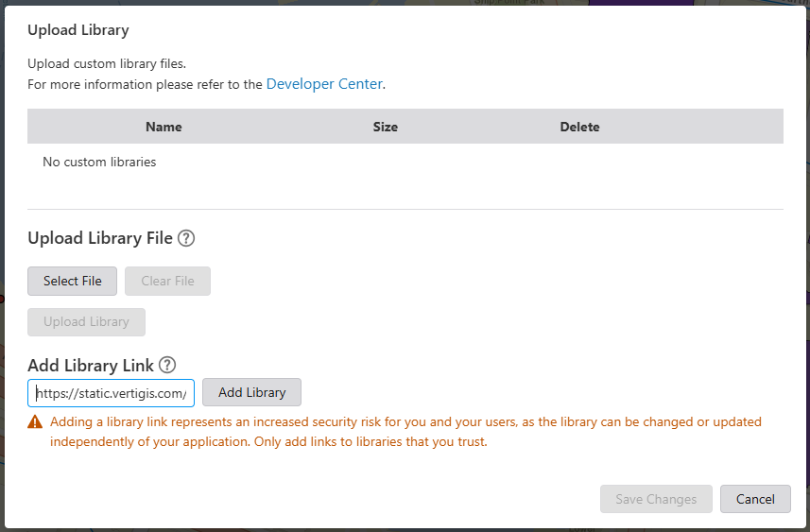Screen dimensions: 810x532
Task: Click the orange security warning triangle icon
Action: 35,422
